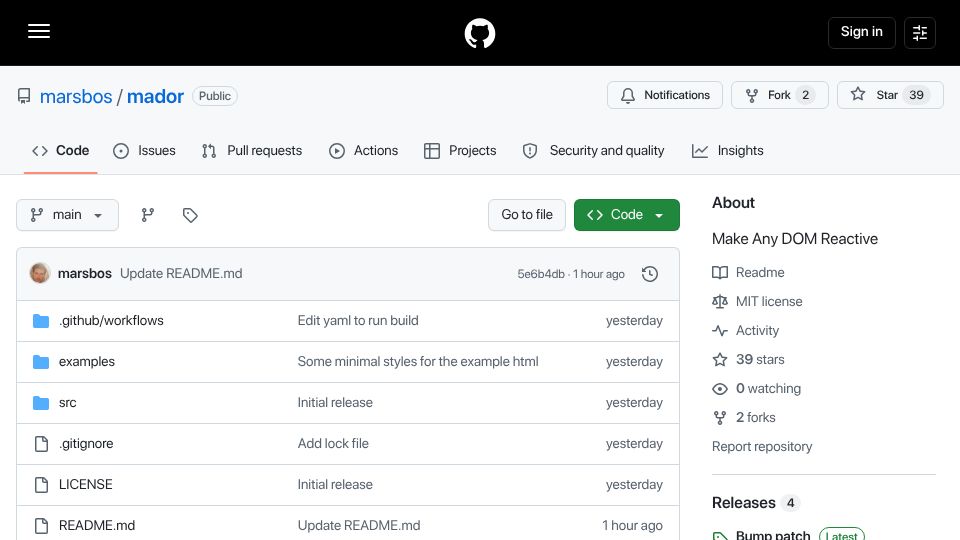This screenshot has width=960, height=540.
Task: Open the Insights tab
Action: [727, 151]
